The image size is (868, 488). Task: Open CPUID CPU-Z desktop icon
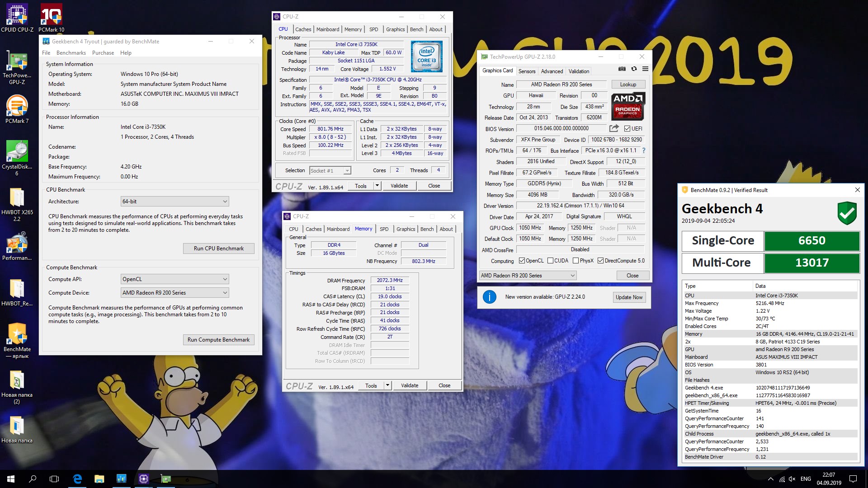coord(17,18)
